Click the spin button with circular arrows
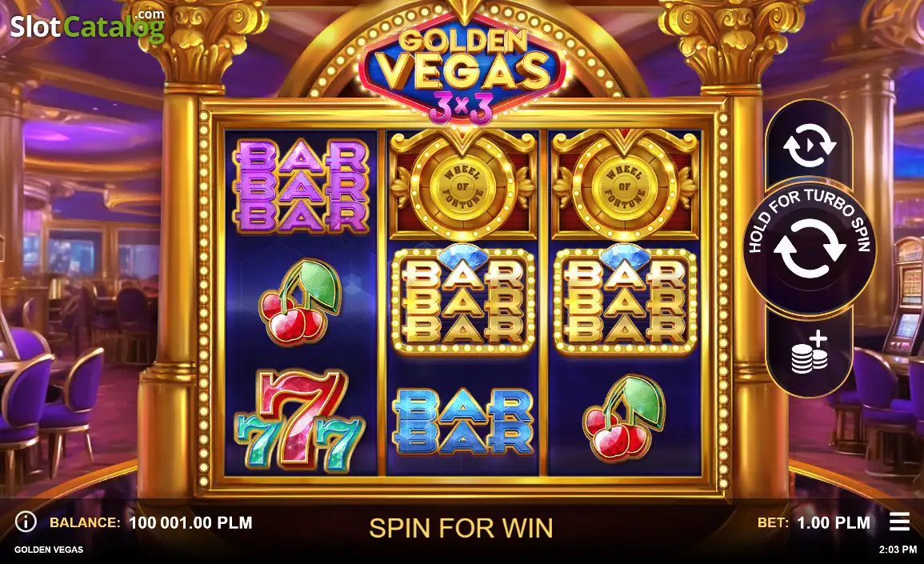The width and height of the screenshot is (924, 564). 809,248
